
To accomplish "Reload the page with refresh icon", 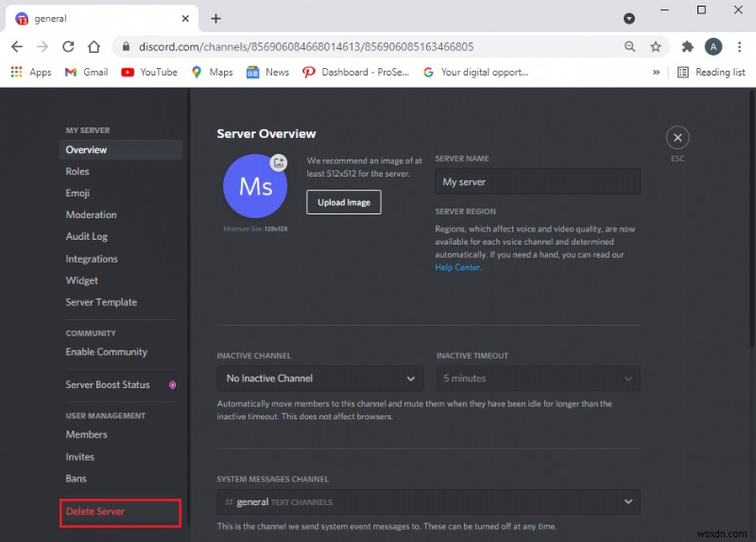I will pos(68,46).
